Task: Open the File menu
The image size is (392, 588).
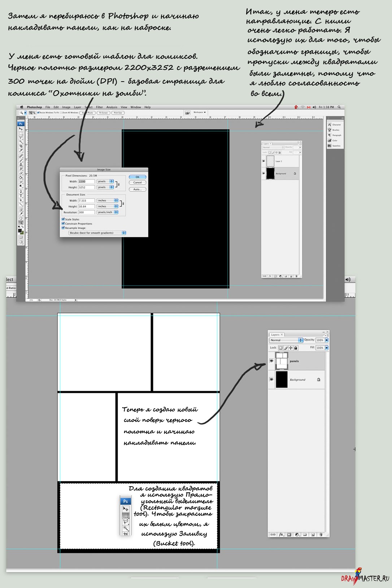Action: 48,107
